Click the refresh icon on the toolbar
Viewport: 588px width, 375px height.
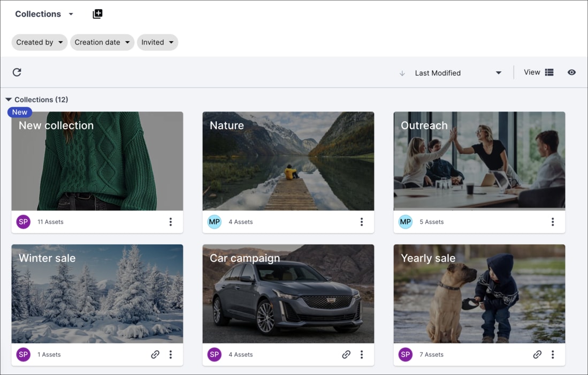17,72
